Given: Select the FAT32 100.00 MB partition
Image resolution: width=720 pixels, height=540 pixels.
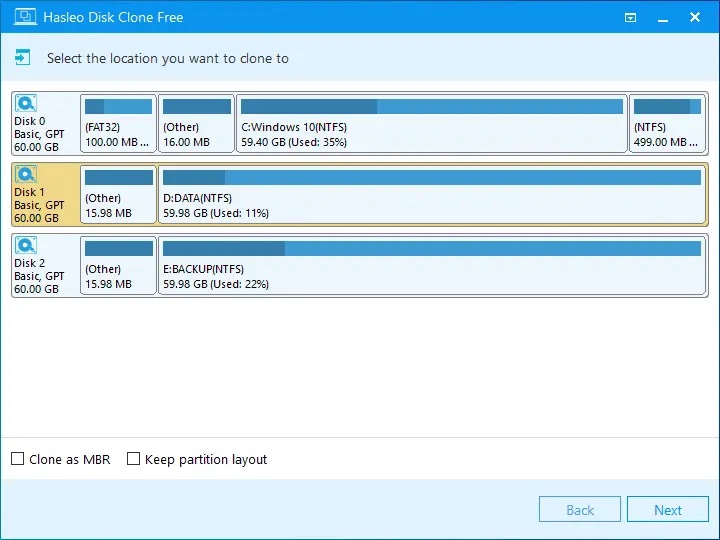Looking at the screenshot, I should click(118, 123).
